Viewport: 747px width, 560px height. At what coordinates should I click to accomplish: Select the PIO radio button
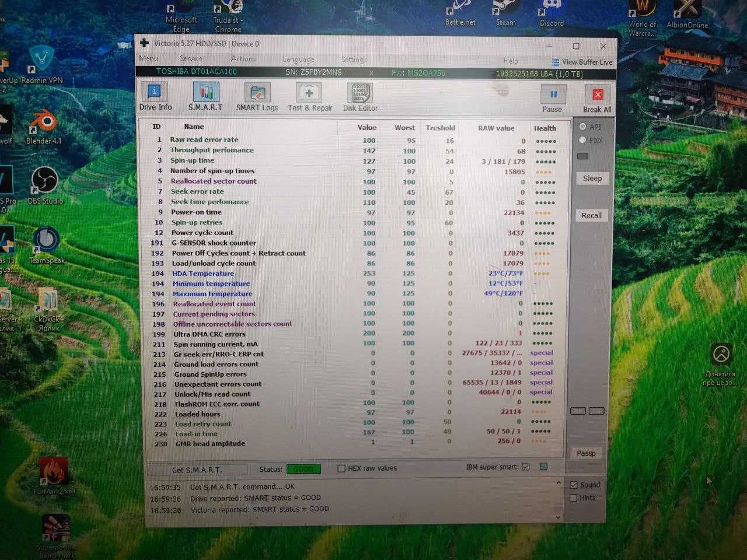pos(582,140)
